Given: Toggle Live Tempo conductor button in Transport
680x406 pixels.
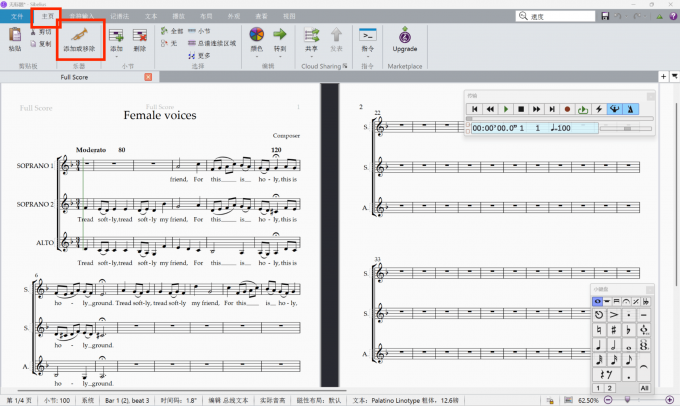Looking at the screenshot, I should (x=614, y=109).
